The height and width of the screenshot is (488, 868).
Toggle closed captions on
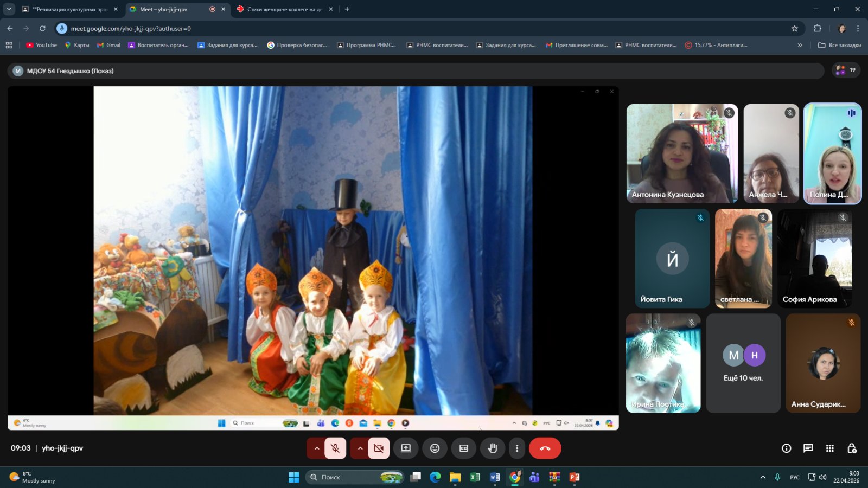click(464, 448)
